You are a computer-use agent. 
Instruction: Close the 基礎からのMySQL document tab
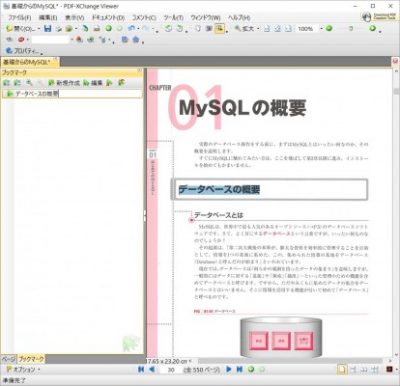tap(56, 60)
